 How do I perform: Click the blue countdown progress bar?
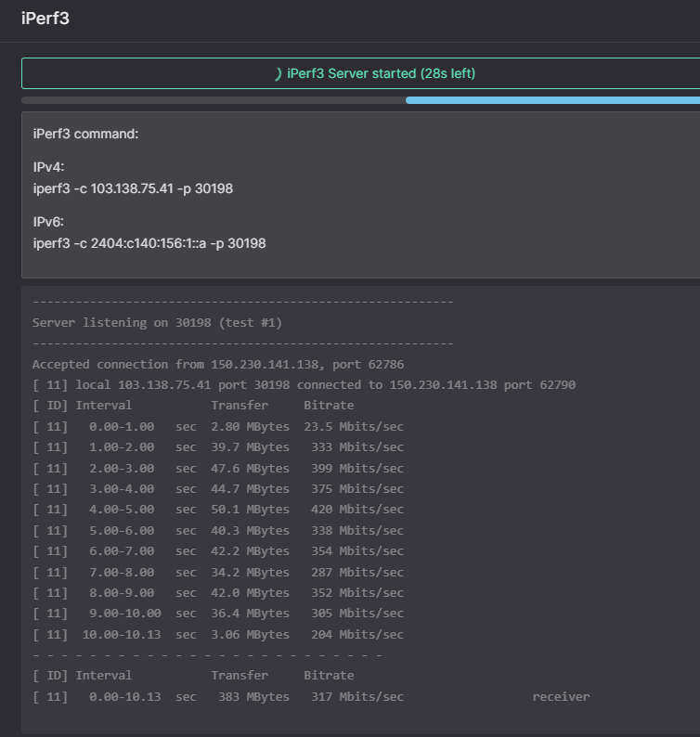pyautogui.click(x=552, y=100)
